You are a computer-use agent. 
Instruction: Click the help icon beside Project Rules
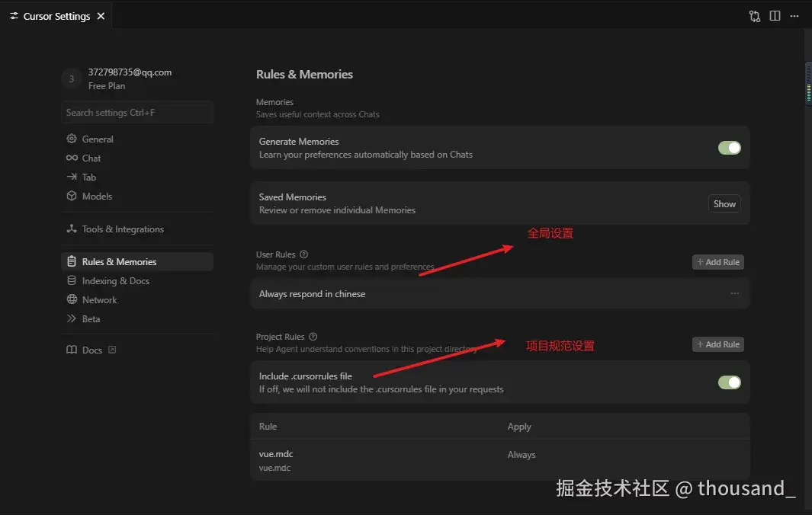point(313,337)
